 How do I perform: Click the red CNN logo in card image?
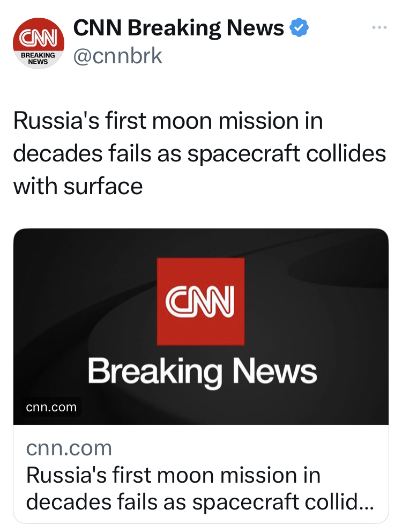(x=200, y=301)
